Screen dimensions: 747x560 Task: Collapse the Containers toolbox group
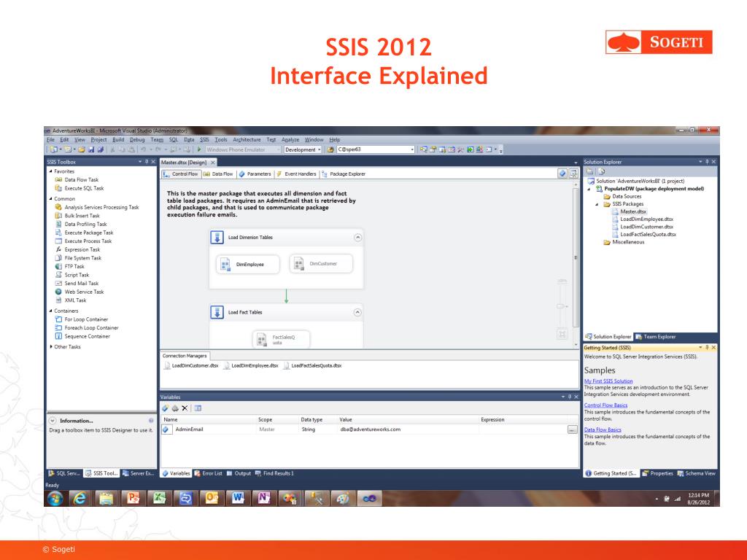pos(50,311)
